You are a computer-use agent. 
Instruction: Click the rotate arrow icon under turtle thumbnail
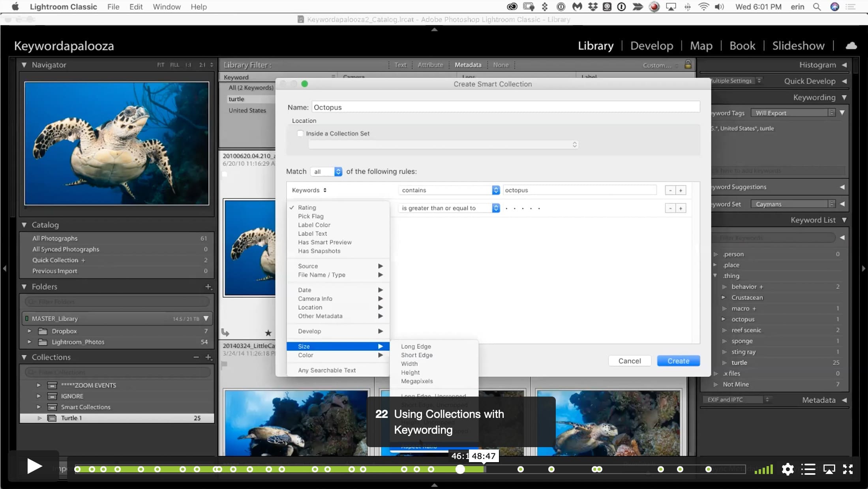[x=225, y=333]
